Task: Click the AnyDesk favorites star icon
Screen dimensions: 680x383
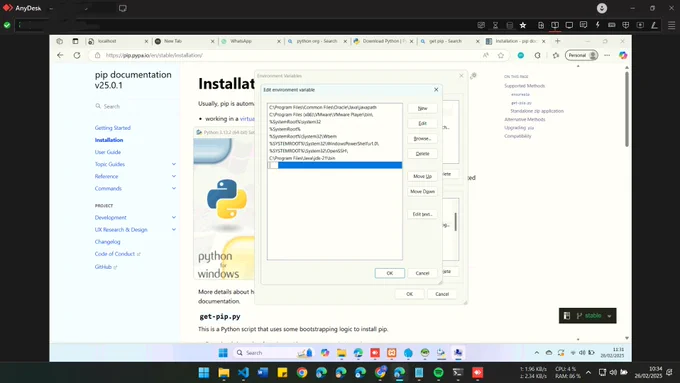Action: tap(523, 25)
